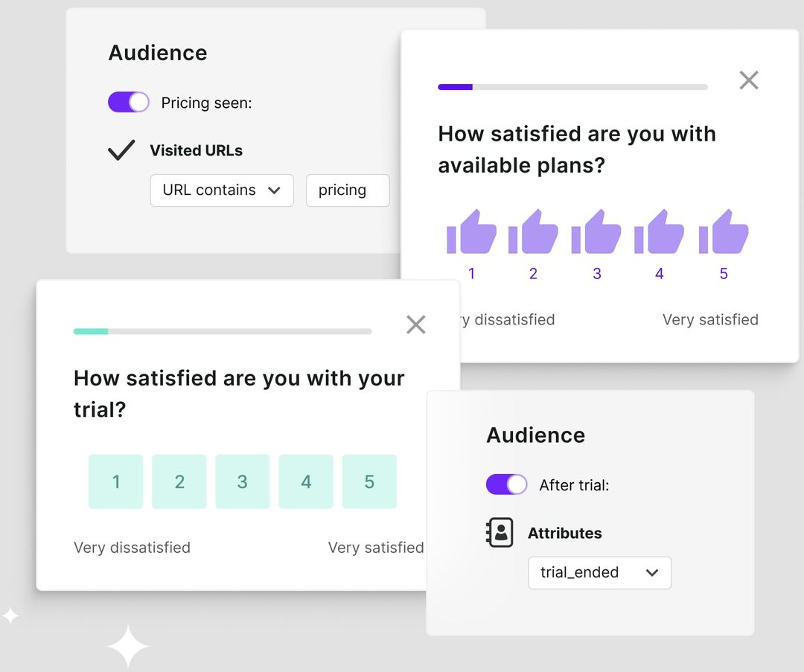
Task: Pick the thumbs-up icon under Very satisfied
Action: click(x=724, y=232)
